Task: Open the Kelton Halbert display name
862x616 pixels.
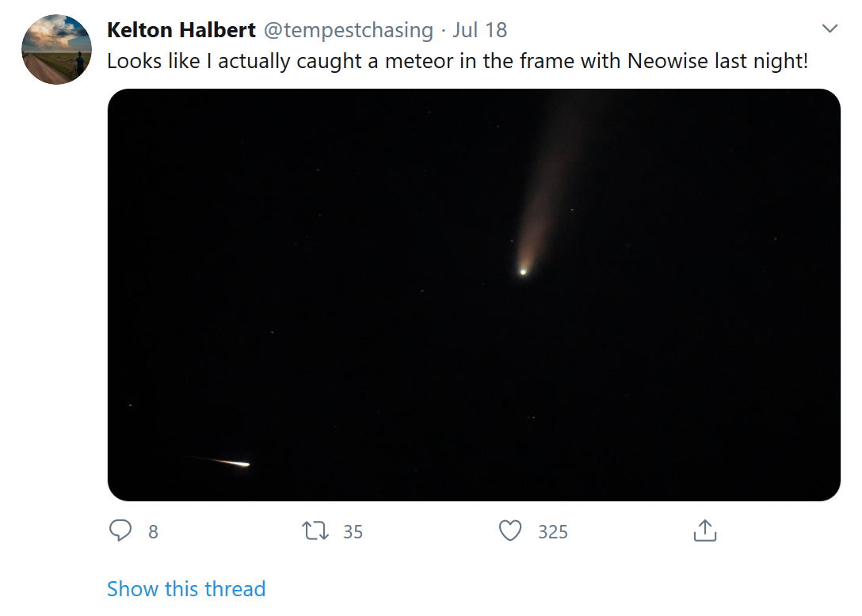Action: 181,31
